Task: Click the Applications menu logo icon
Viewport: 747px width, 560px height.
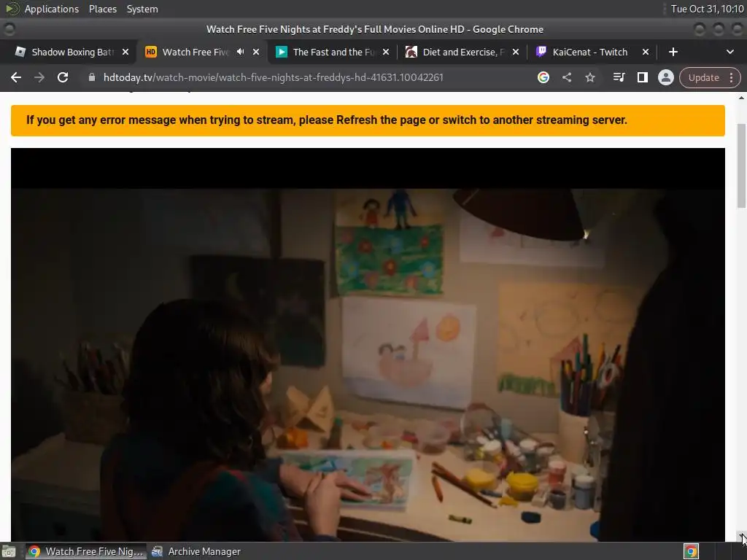Action: click(x=12, y=9)
